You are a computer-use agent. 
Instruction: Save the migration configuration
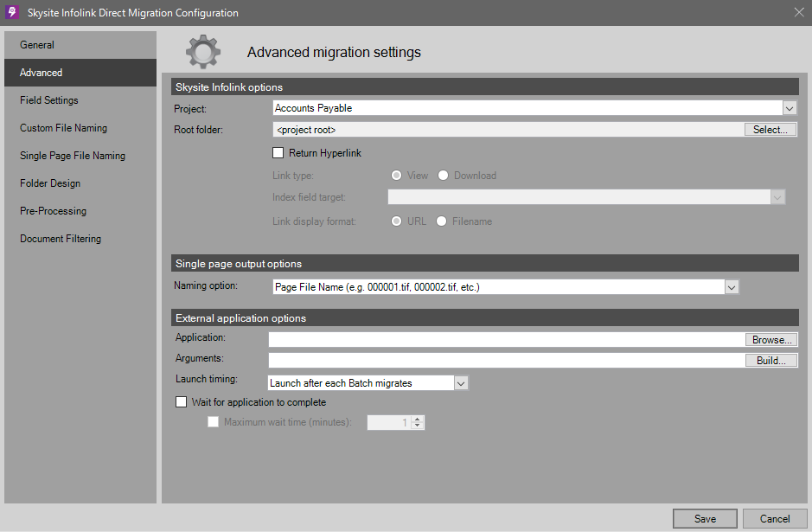coord(705,518)
